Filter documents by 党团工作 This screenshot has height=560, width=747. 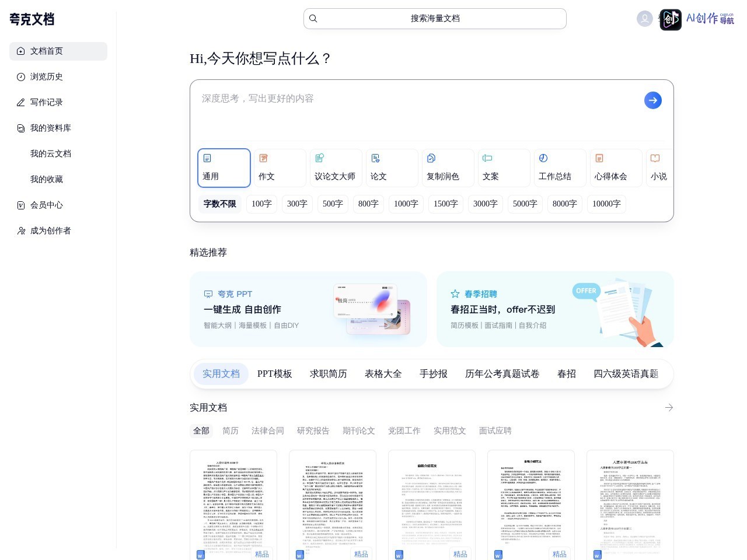point(404,431)
